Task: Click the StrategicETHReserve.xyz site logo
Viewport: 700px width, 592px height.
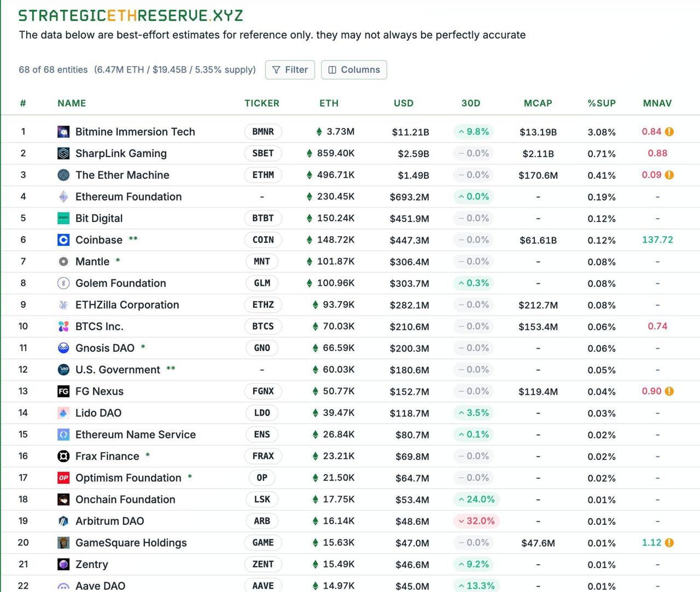Action: coord(131,15)
